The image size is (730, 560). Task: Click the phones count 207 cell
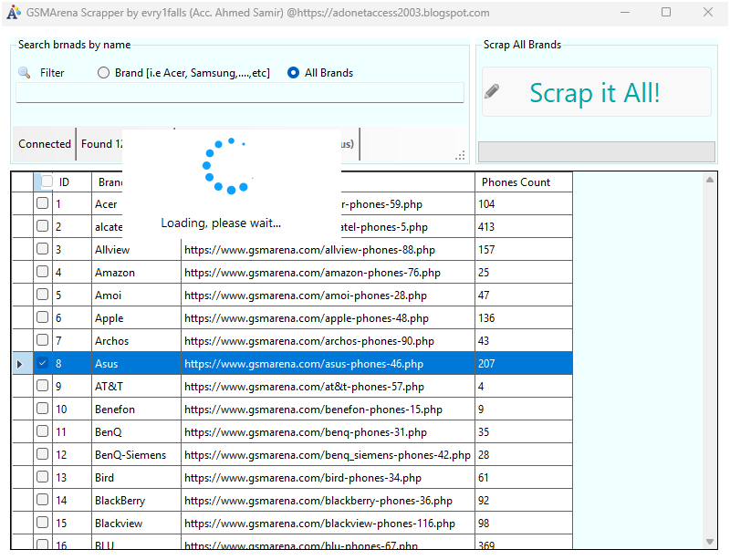click(x=523, y=364)
